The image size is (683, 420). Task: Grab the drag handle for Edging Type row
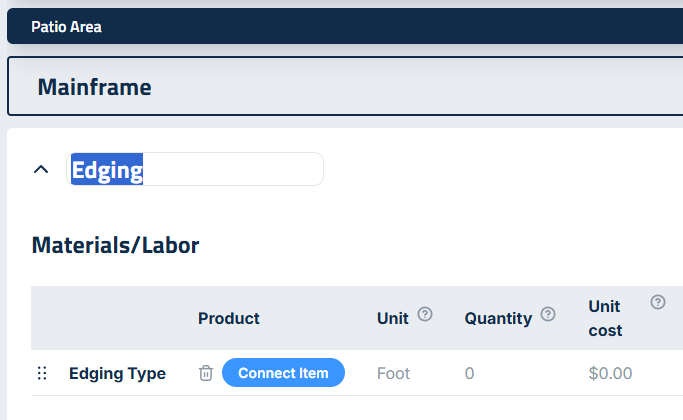pyautogui.click(x=42, y=373)
